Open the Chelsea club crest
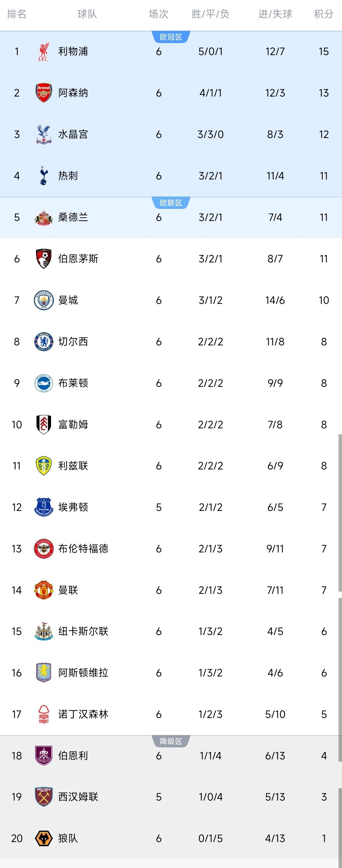The image size is (342, 868). point(43,342)
